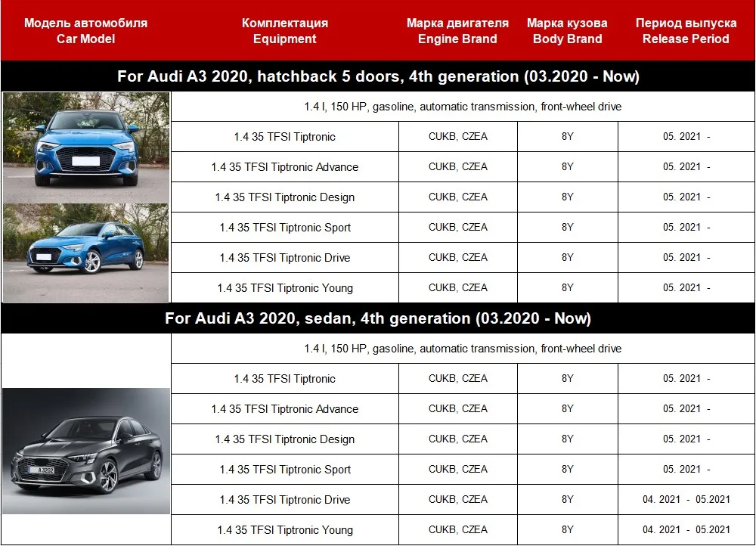Click the gray Audi A3 sedan photo
Viewport: 756px width, 546px height.
[x=86, y=451]
